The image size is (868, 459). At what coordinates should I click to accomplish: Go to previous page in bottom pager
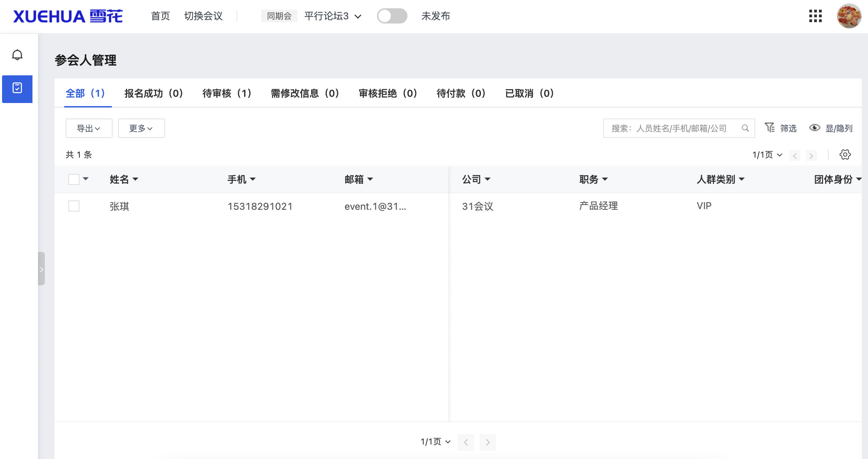click(466, 442)
